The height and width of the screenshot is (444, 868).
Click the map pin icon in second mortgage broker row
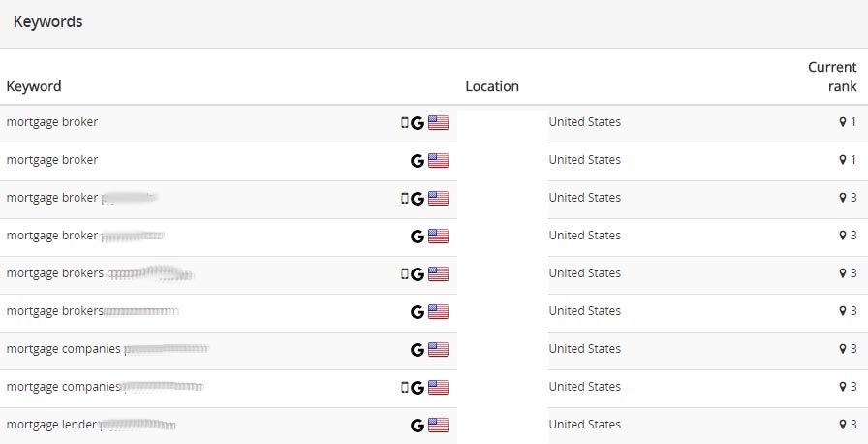(x=843, y=159)
